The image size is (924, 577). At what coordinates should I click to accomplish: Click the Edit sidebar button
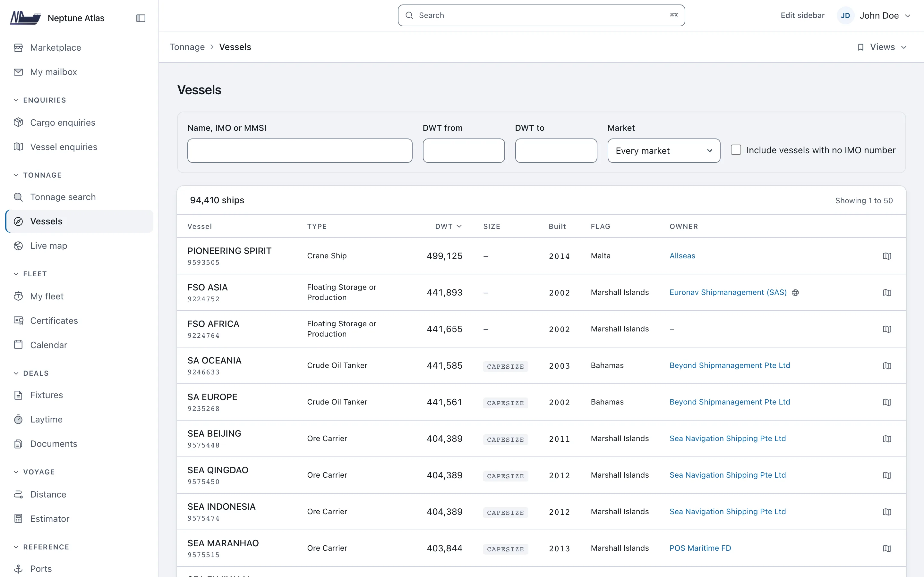(802, 15)
